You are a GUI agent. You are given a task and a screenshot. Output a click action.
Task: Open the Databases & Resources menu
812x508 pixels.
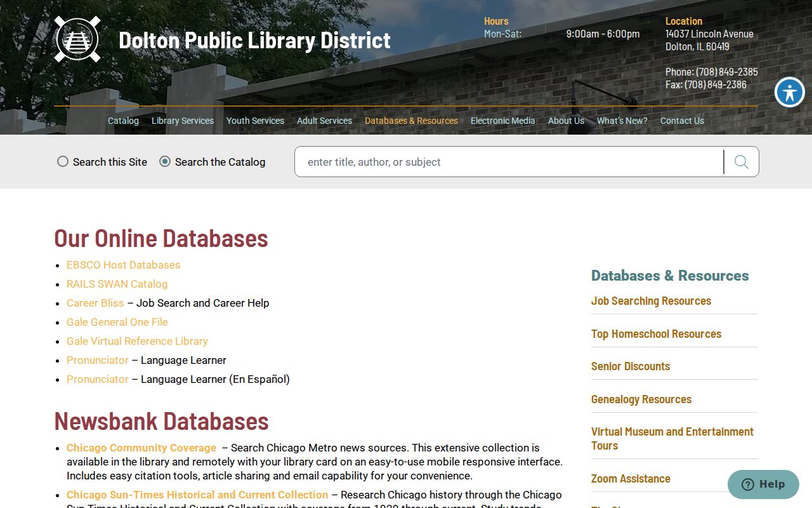(x=411, y=121)
